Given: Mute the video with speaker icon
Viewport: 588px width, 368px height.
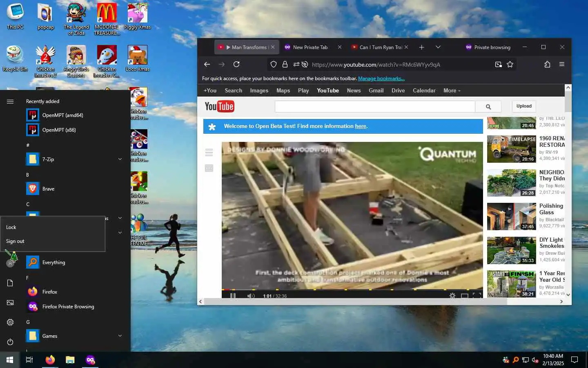Looking at the screenshot, I should [251, 296].
